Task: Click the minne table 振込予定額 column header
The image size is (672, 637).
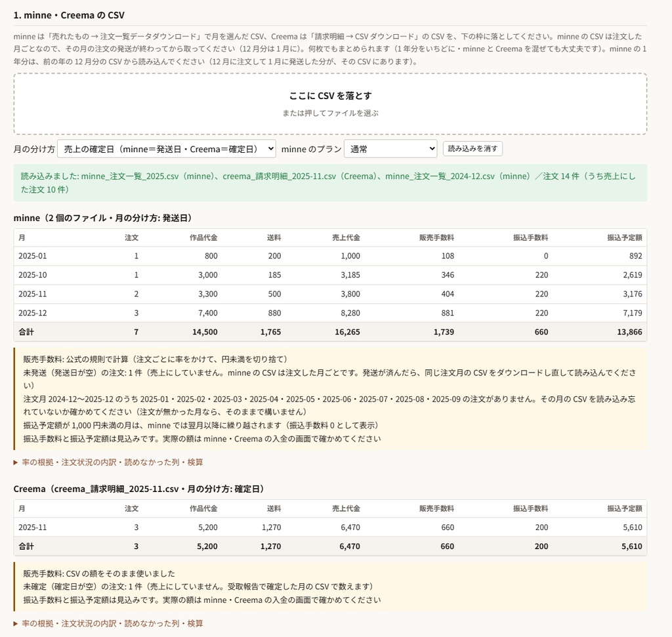Action: (x=625, y=237)
